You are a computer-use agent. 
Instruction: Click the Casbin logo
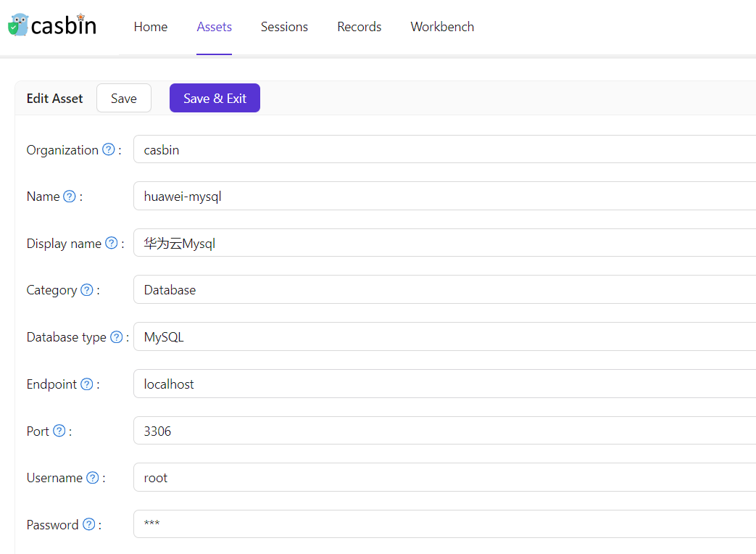[51, 24]
